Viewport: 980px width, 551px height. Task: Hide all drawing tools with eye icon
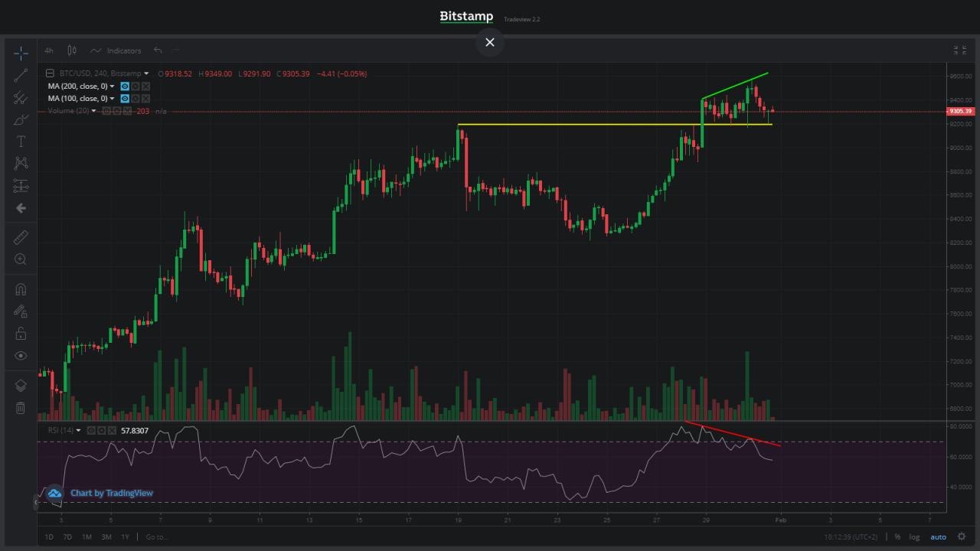[x=21, y=356]
